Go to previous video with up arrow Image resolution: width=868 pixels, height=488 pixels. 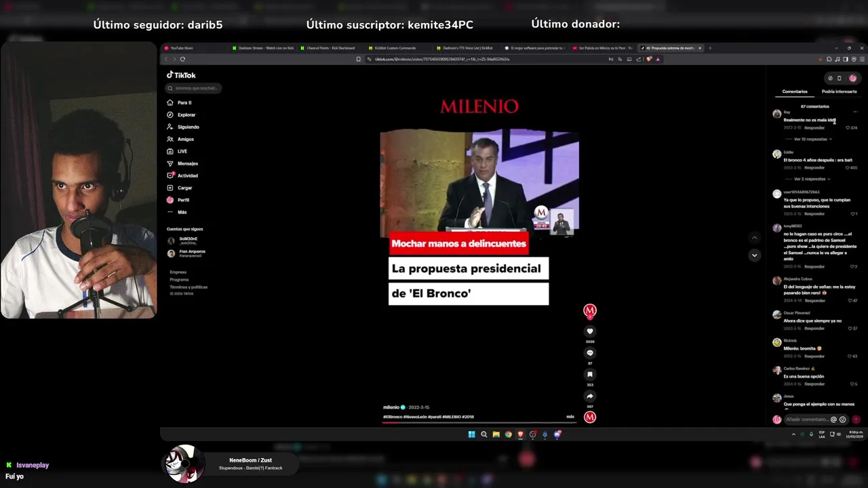(754, 237)
